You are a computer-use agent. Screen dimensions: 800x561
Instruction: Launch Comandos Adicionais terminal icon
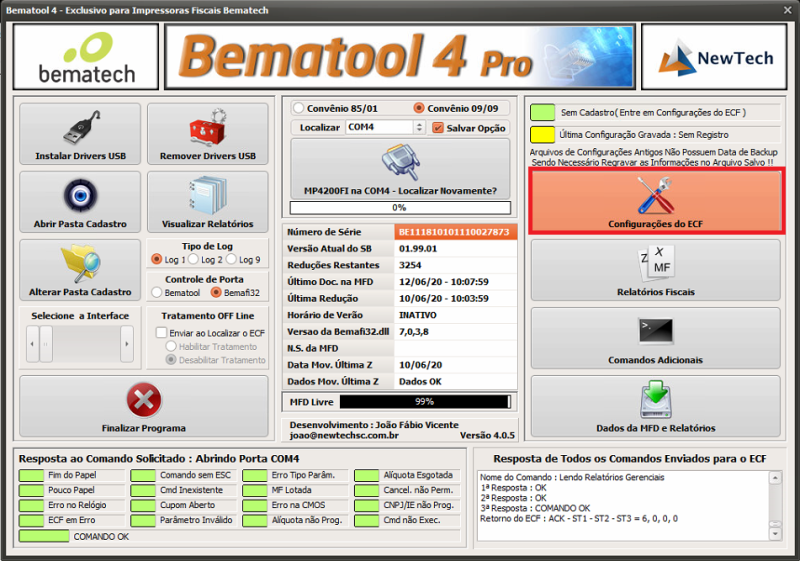coord(656,332)
